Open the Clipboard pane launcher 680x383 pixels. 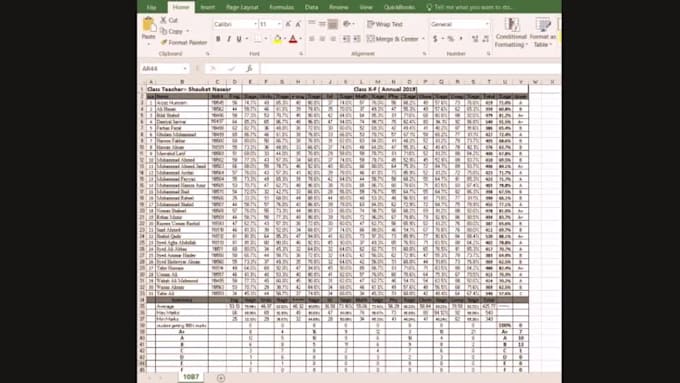(x=208, y=54)
